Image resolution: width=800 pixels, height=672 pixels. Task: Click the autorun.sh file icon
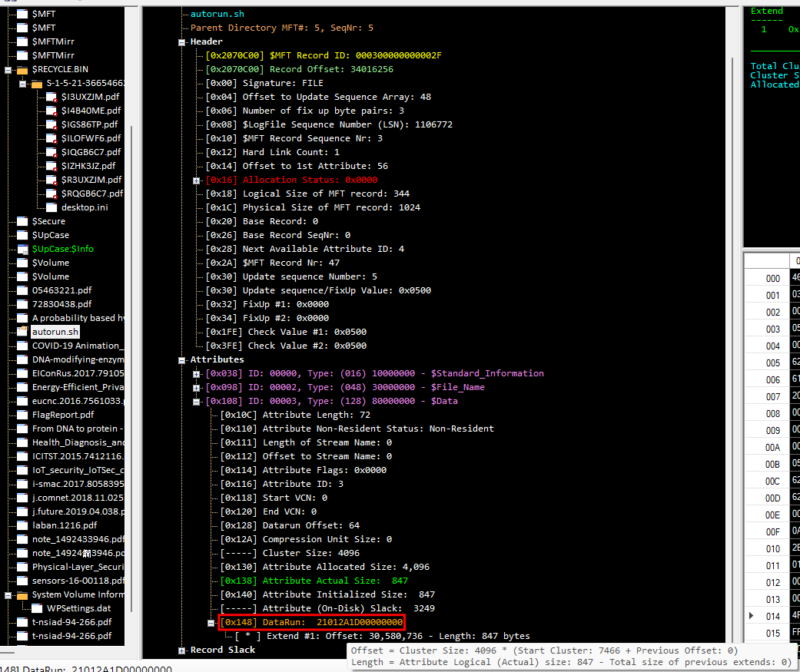[22, 332]
